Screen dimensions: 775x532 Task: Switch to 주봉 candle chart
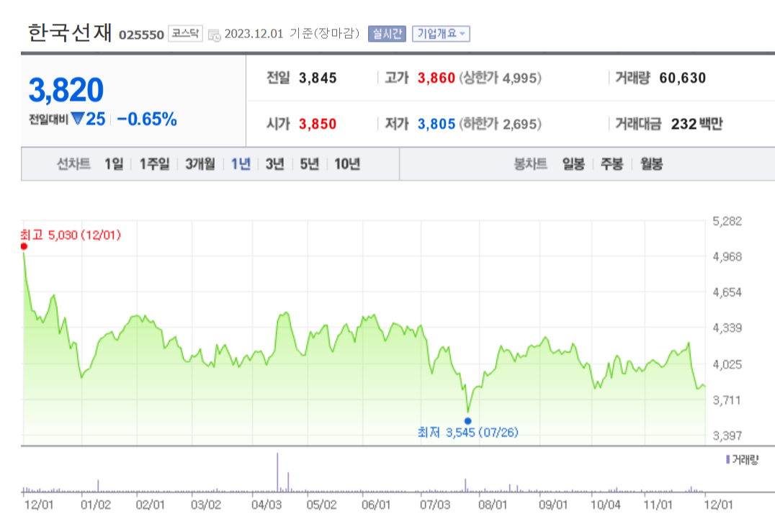612,163
